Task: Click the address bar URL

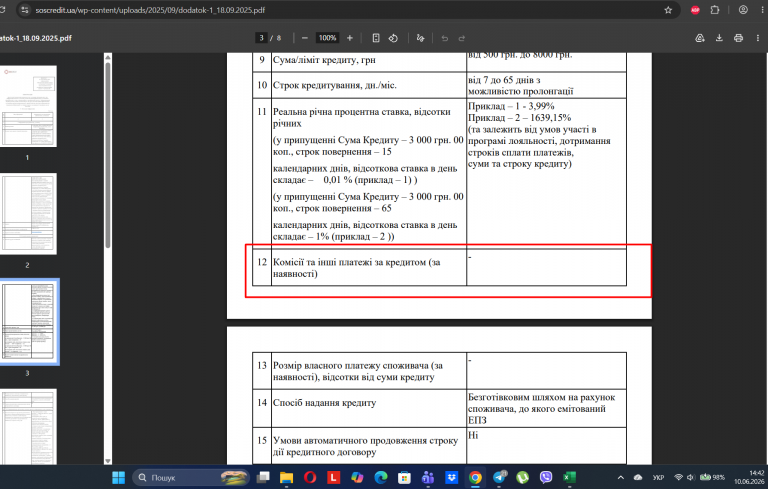Action: point(150,10)
